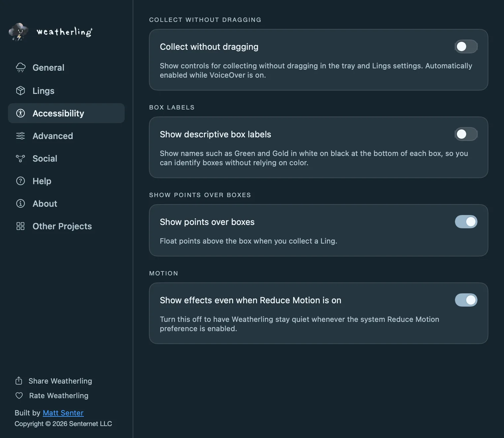Select the Accessibility sidebar item
This screenshot has height=438, width=504.
coord(66,113)
